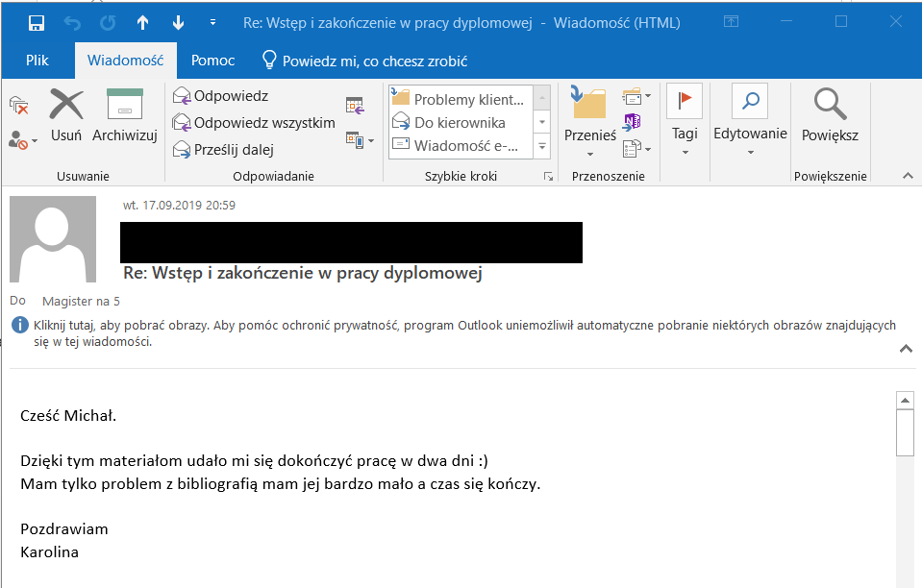This screenshot has height=588, width=922.
Task: Click the Usuń delete icon
Action: [65, 114]
